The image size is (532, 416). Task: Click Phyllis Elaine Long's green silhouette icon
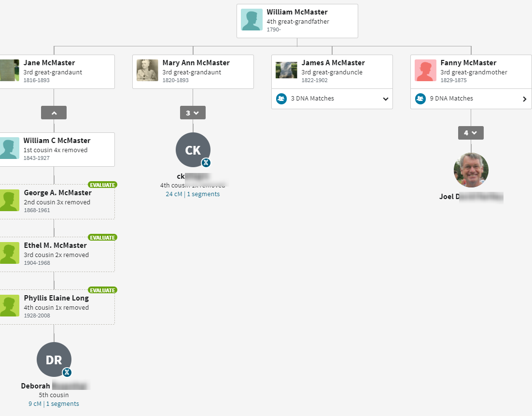coord(9,306)
